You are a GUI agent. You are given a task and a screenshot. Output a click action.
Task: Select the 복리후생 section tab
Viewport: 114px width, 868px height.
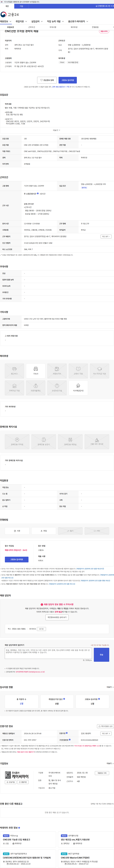tap(74, 27)
